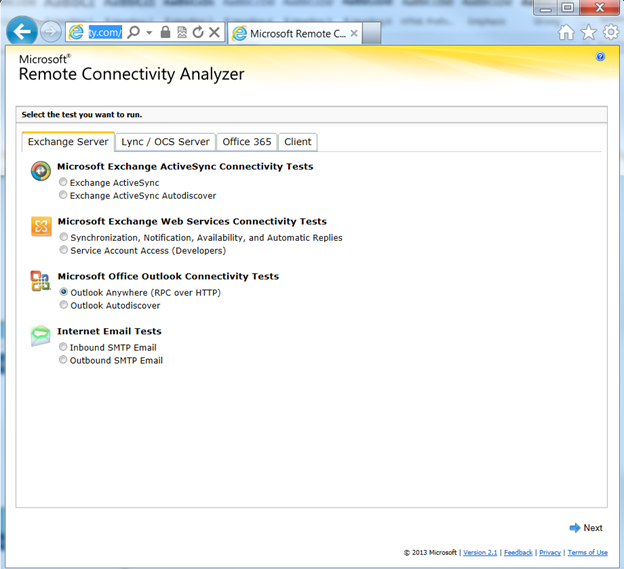Click the search magnifier icon in address bar
Screen dimensions: 624x569
pos(134,32)
